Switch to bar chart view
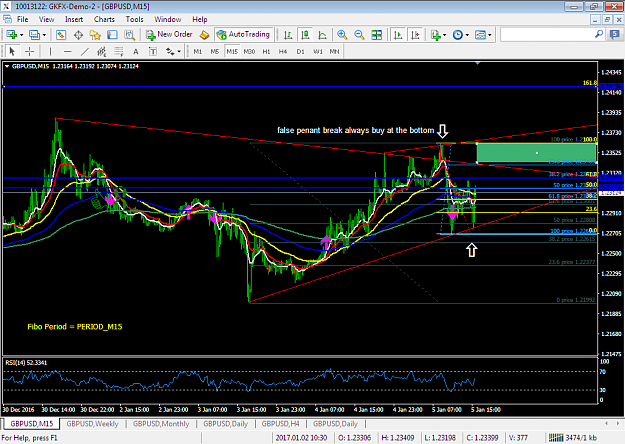The width and height of the screenshot is (625, 444). [x=288, y=35]
